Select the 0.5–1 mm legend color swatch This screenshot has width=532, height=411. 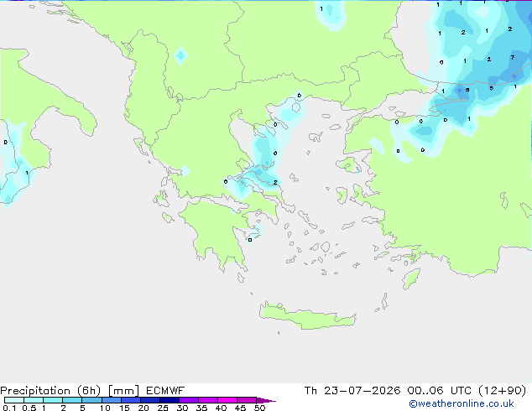34,400
